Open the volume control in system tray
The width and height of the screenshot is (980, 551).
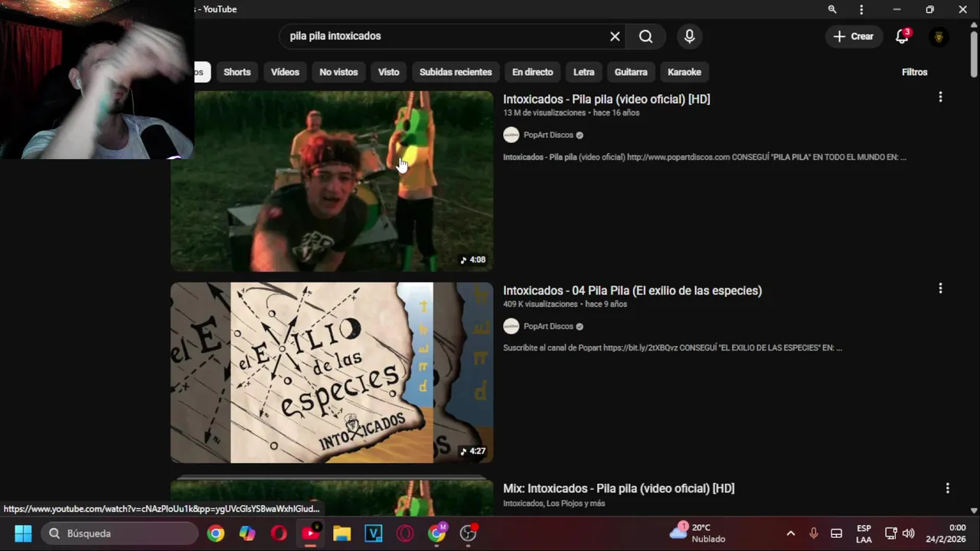909,533
